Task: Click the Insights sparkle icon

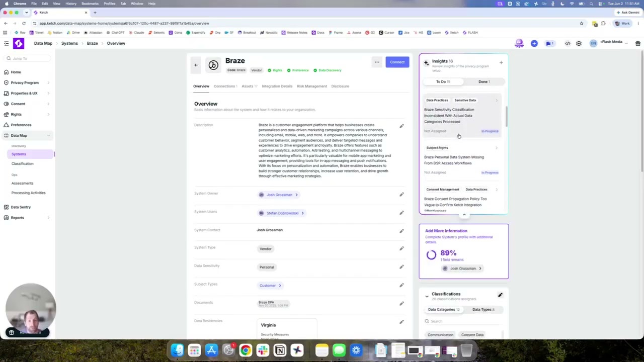Action: [x=426, y=63]
